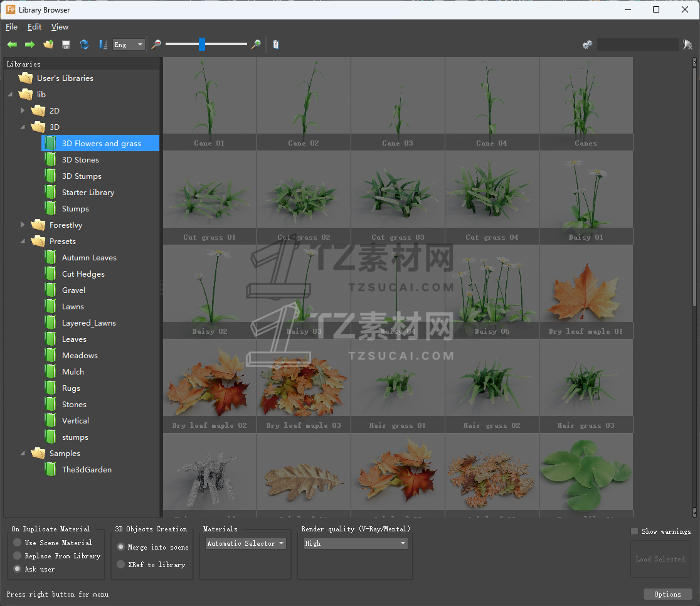This screenshot has height=606, width=700.
Task: Select the Dry leaf maple 01 thumbnail
Action: (x=586, y=292)
